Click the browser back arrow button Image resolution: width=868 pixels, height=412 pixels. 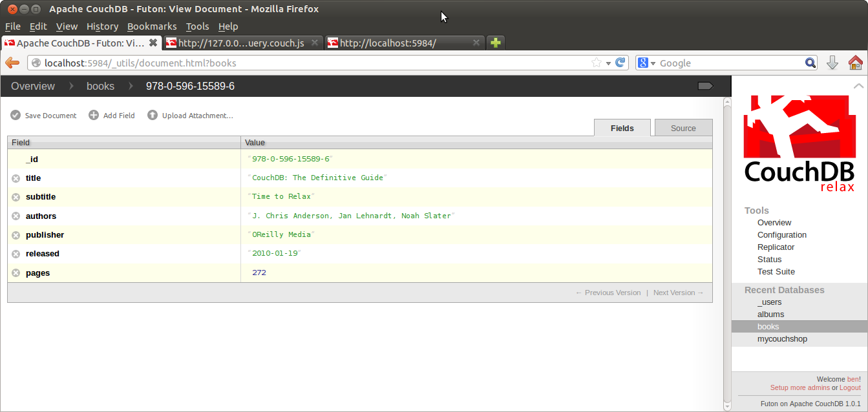pos(12,63)
